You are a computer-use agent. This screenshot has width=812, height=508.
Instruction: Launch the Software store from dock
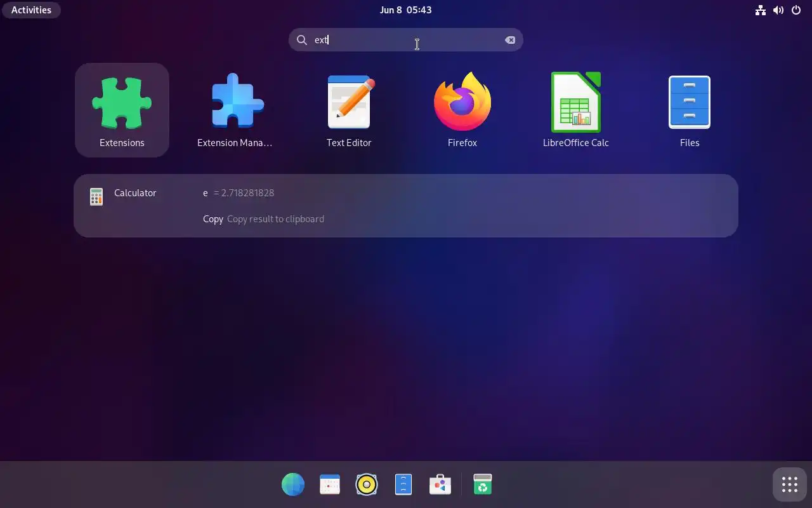point(440,485)
